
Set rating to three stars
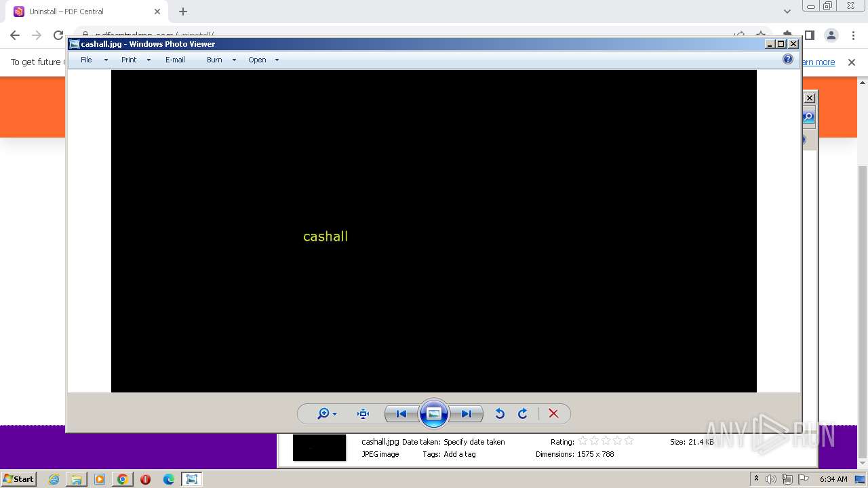click(606, 441)
